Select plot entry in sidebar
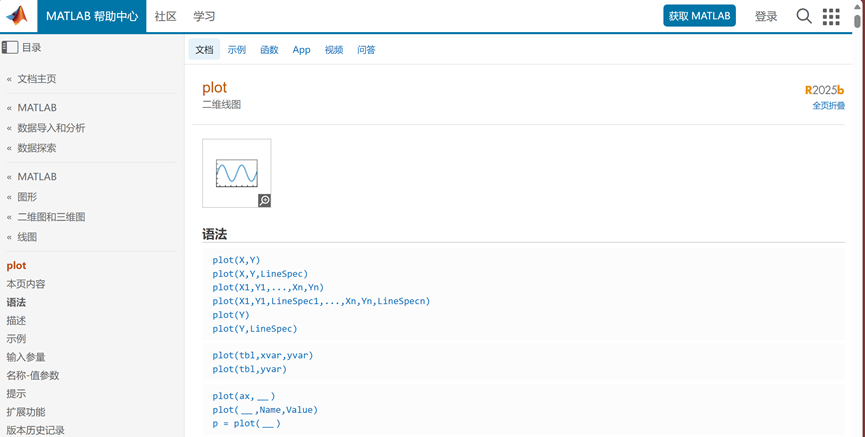This screenshot has width=865, height=437. click(17, 266)
